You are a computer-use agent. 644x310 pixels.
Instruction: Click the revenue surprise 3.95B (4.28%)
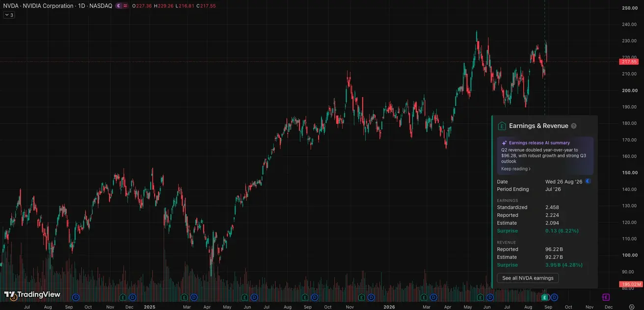(x=564, y=265)
